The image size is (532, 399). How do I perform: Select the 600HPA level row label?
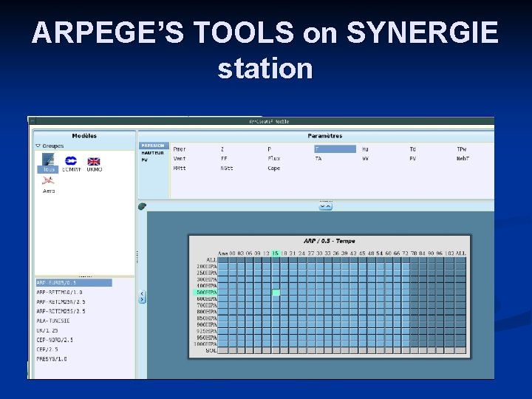click(x=207, y=299)
